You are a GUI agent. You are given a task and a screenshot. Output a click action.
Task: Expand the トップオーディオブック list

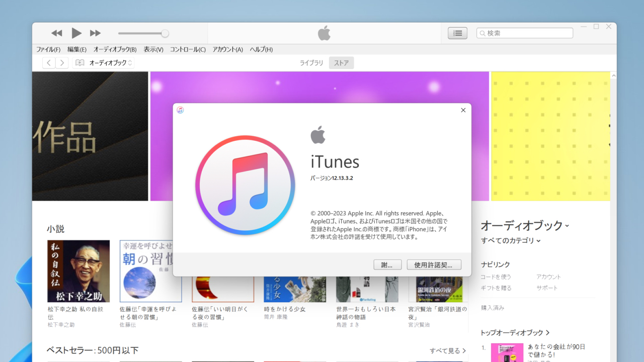tap(515, 333)
